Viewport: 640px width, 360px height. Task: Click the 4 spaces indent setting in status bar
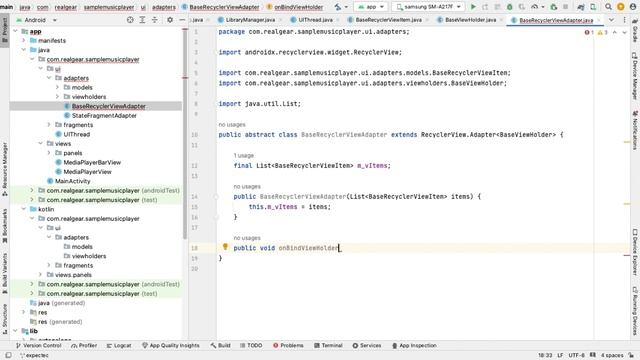point(612,356)
